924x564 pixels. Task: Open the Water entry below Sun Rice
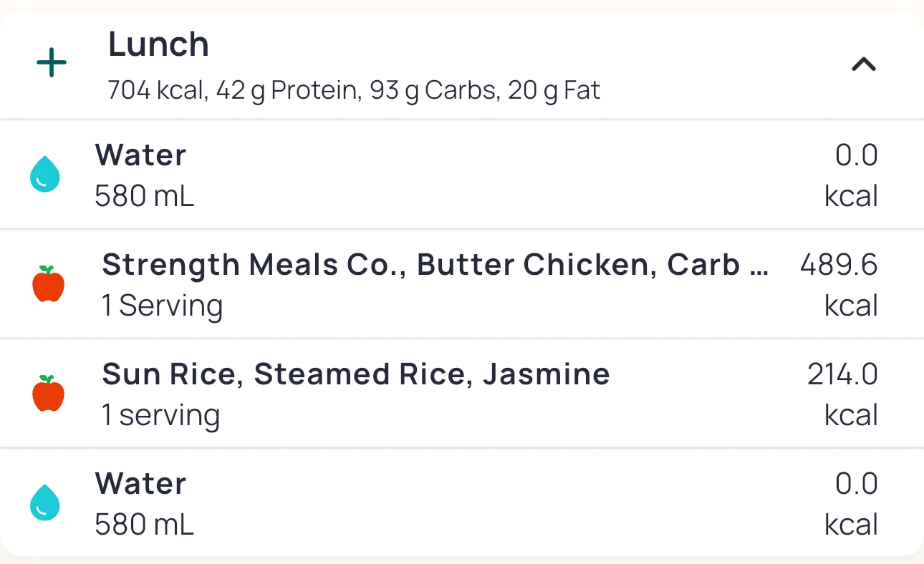141,484
